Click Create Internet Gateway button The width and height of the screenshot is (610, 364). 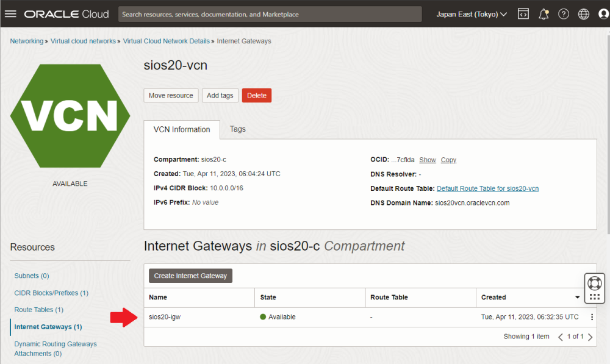(x=190, y=276)
